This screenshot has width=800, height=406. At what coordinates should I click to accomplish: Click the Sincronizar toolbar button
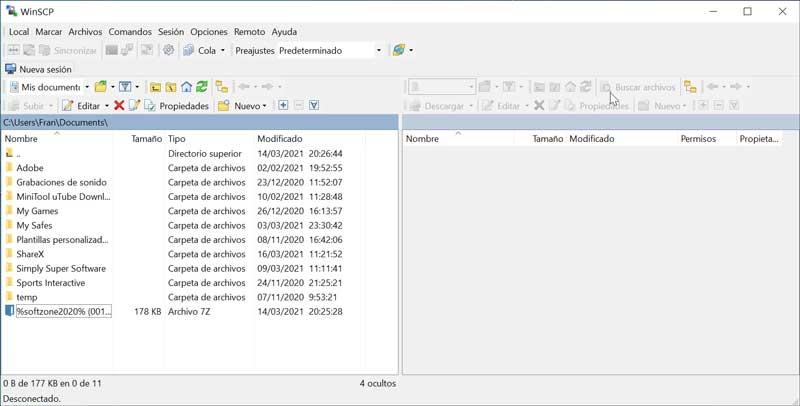coord(68,50)
